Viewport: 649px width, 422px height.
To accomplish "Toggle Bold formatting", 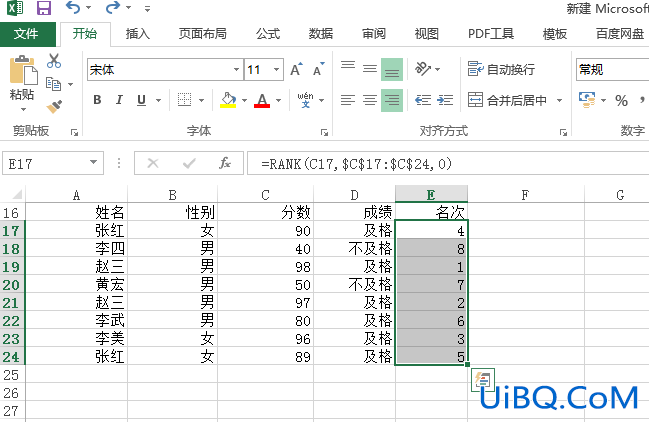I will [x=97, y=100].
